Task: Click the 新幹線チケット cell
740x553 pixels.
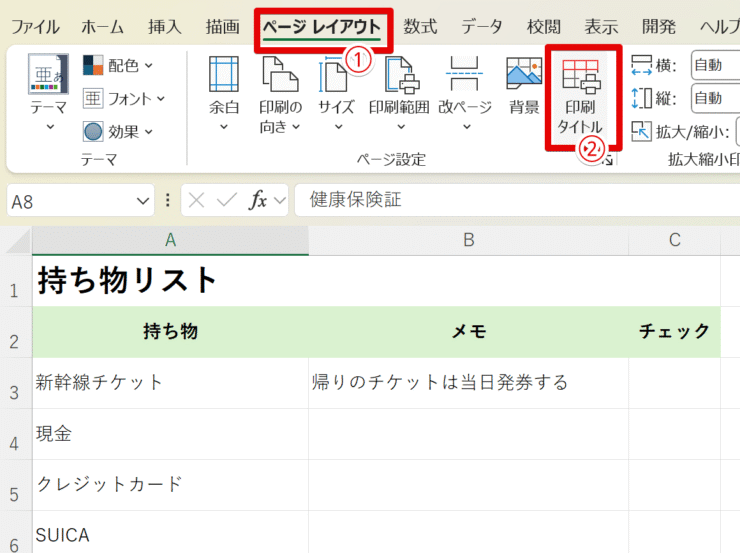Action: (x=170, y=383)
